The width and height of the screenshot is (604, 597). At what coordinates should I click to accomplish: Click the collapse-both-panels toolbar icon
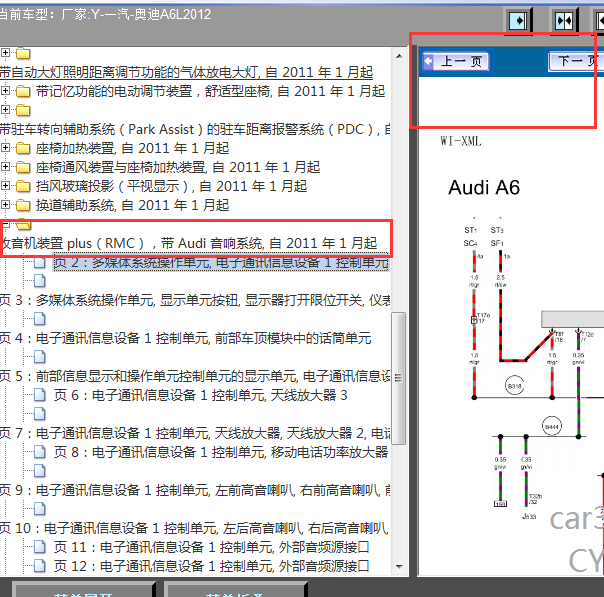564,20
